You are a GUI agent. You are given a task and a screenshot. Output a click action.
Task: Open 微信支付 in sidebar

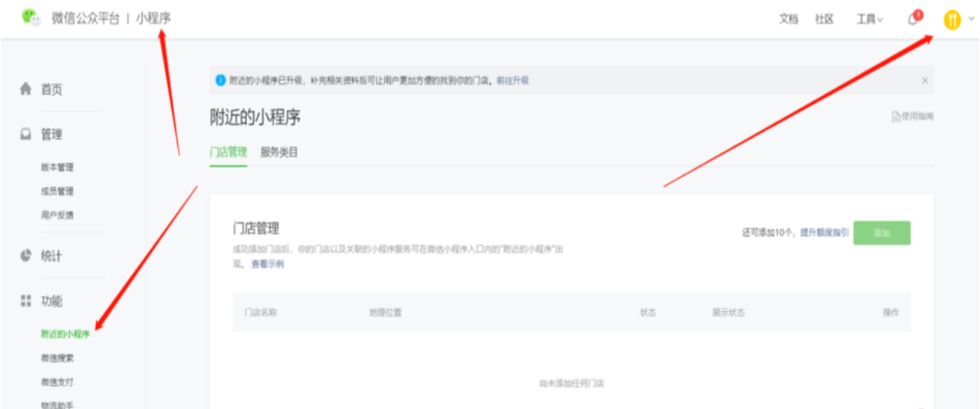56,382
